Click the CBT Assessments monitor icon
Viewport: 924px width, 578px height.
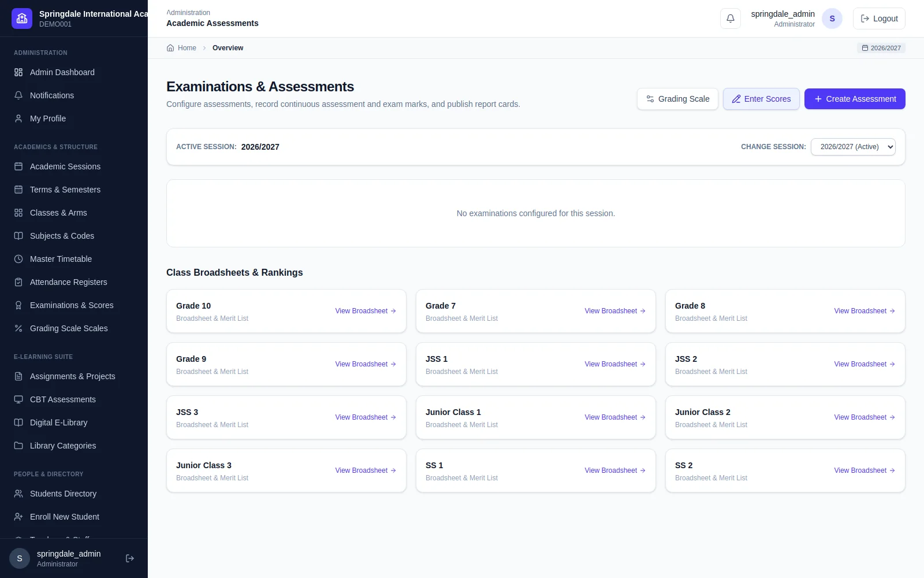tap(18, 399)
